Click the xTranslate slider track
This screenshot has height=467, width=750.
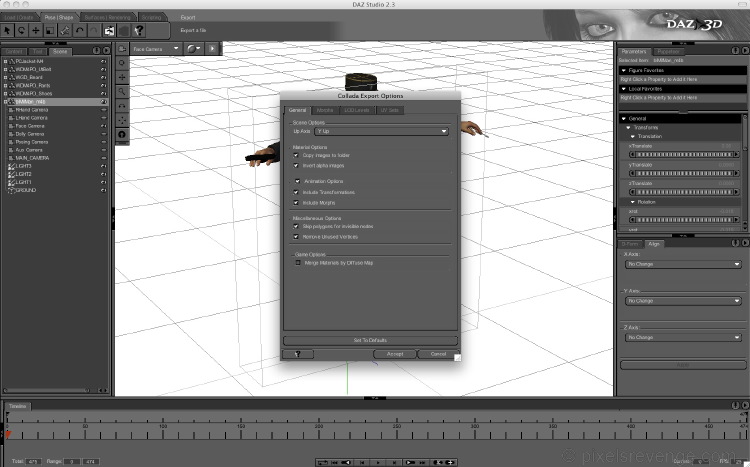pyautogui.click(x=684, y=155)
